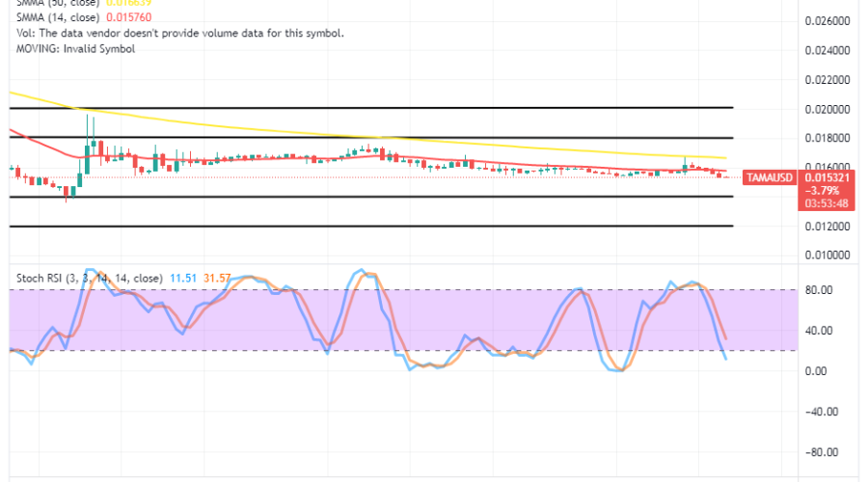868x482 pixels.
Task: Select the 0.00 Stoch RSI axis label
Action: tap(816, 371)
